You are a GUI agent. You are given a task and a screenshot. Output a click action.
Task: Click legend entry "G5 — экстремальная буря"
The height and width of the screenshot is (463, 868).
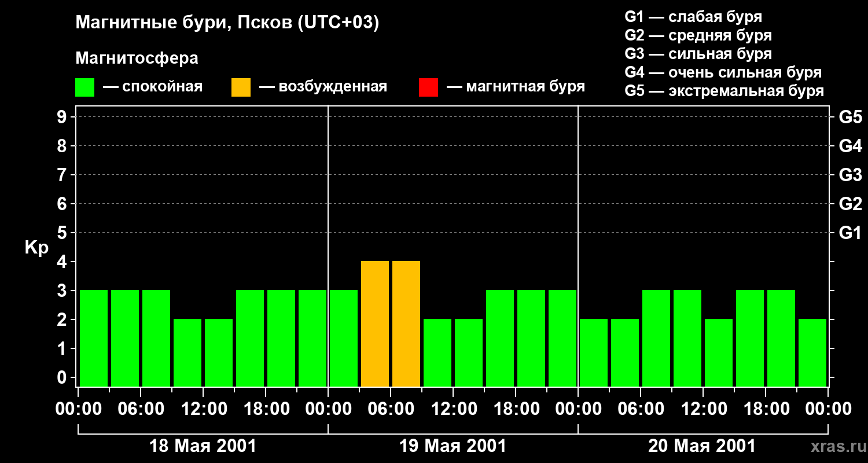pos(724,91)
